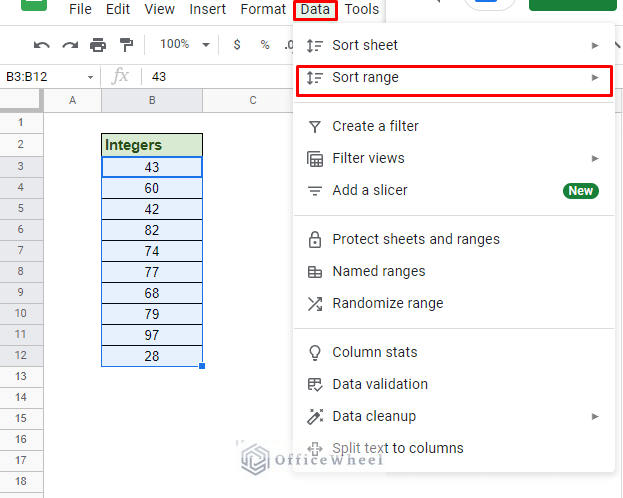Choose Named ranges
The width and height of the screenshot is (623, 498).
(x=454, y=272)
